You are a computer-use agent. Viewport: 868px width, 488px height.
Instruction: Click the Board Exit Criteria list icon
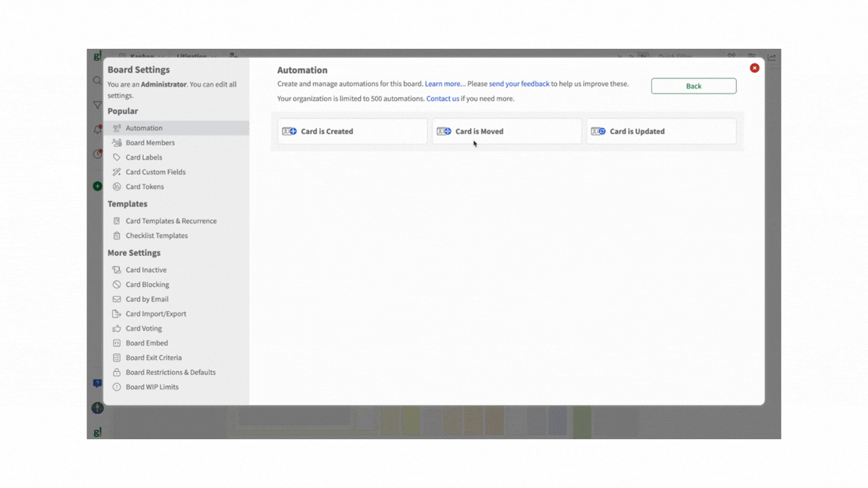(x=117, y=358)
